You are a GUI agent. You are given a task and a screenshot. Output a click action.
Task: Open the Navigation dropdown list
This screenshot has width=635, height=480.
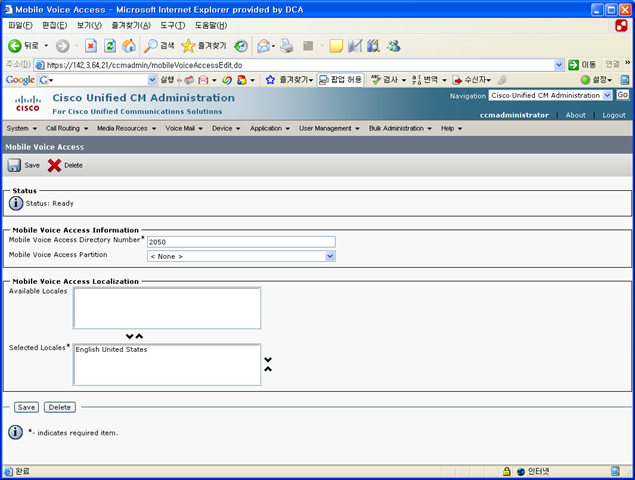tap(607, 95)
